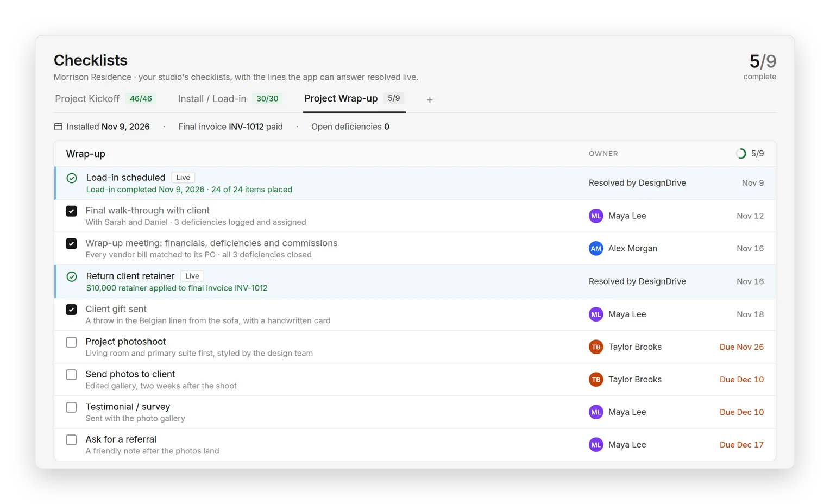Viewport: 830px width, 504px height.
Task: Check Ask for a referral box
Action: pyautogui.click(x=71, y=440)
